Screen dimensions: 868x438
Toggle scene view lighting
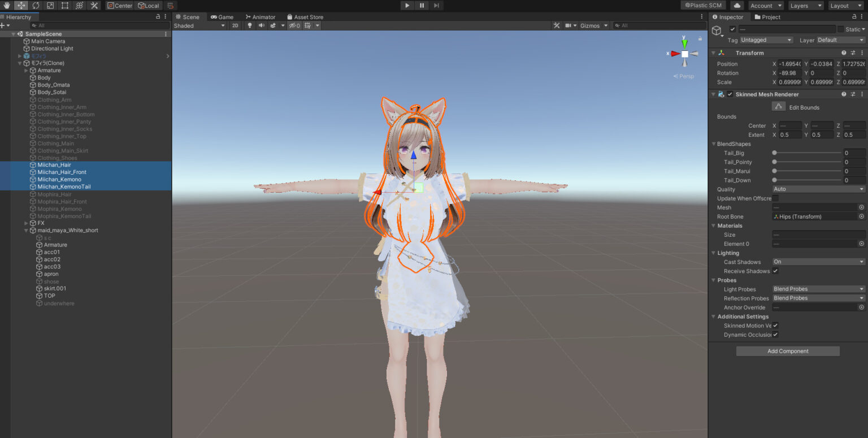tap(249, 25)
